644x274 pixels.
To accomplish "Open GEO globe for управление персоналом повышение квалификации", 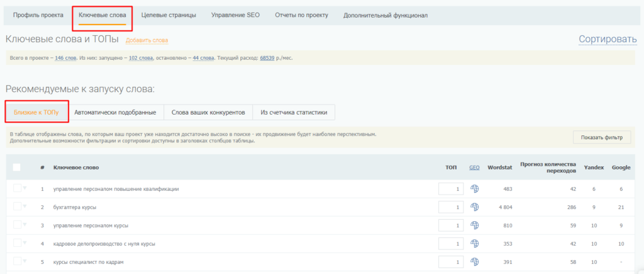I will (x=475, y=189).
